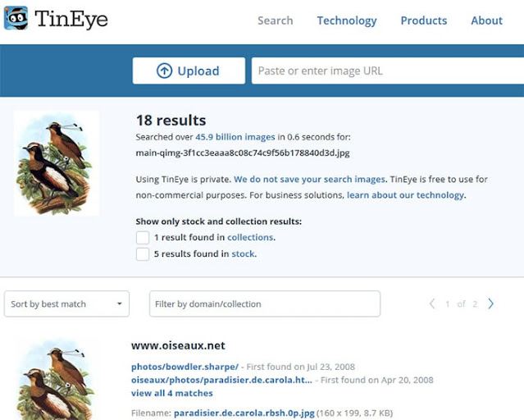Click the searched bird image thumbnail
This screenshot has width=524, height=420.
coord(57,163)
